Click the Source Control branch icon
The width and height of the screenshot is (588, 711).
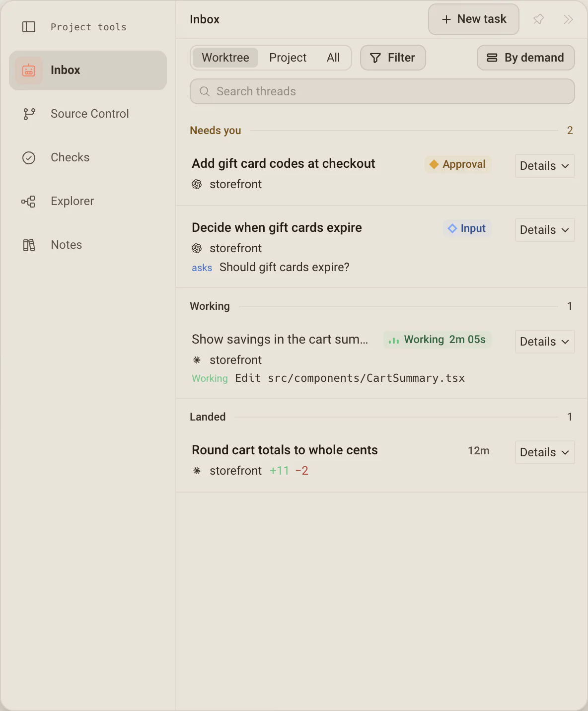pos(29,114)
